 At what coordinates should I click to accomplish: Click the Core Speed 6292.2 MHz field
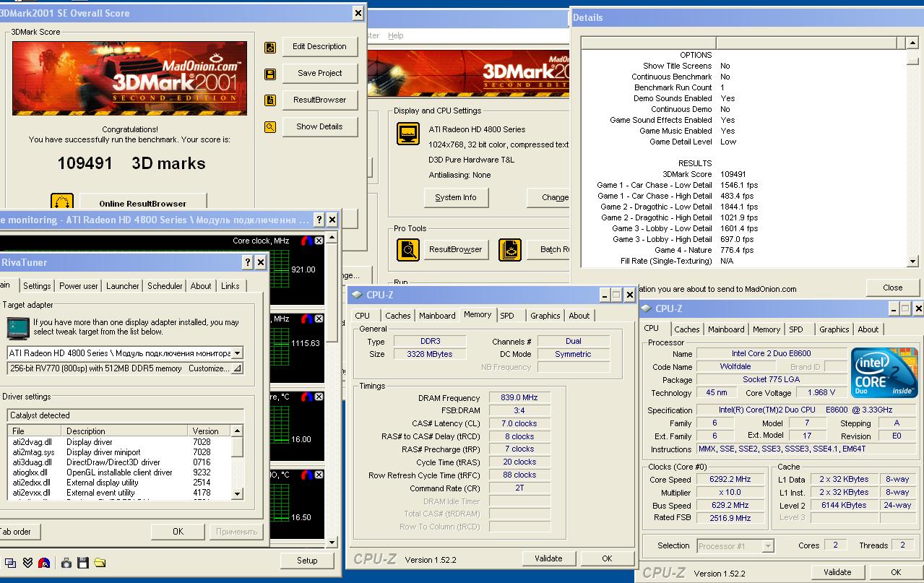732,480
